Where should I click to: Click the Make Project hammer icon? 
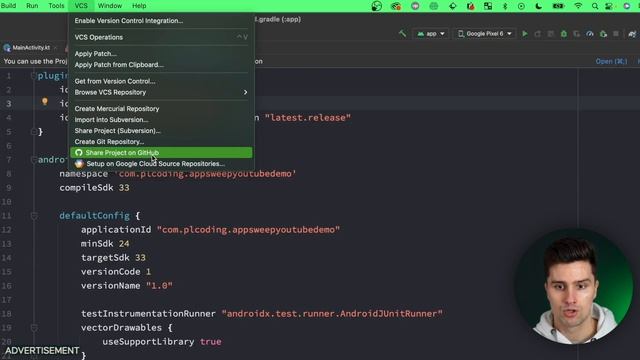point(402,33)
